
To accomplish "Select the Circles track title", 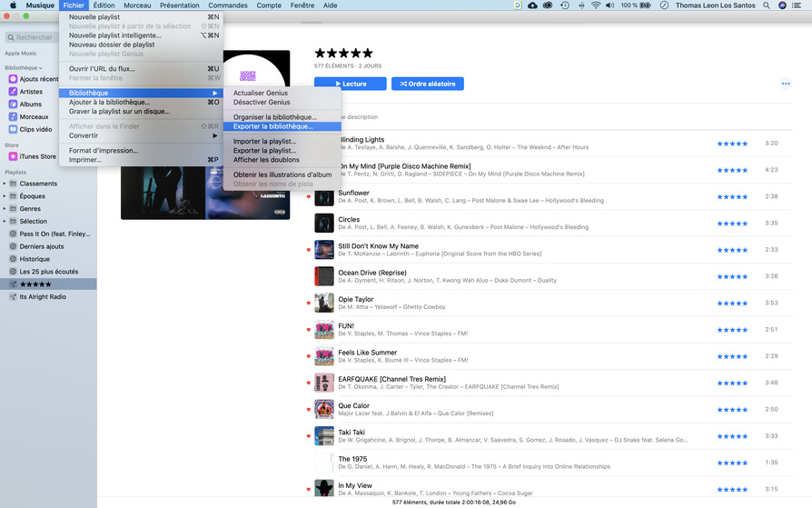I will [x=349, y=219].
